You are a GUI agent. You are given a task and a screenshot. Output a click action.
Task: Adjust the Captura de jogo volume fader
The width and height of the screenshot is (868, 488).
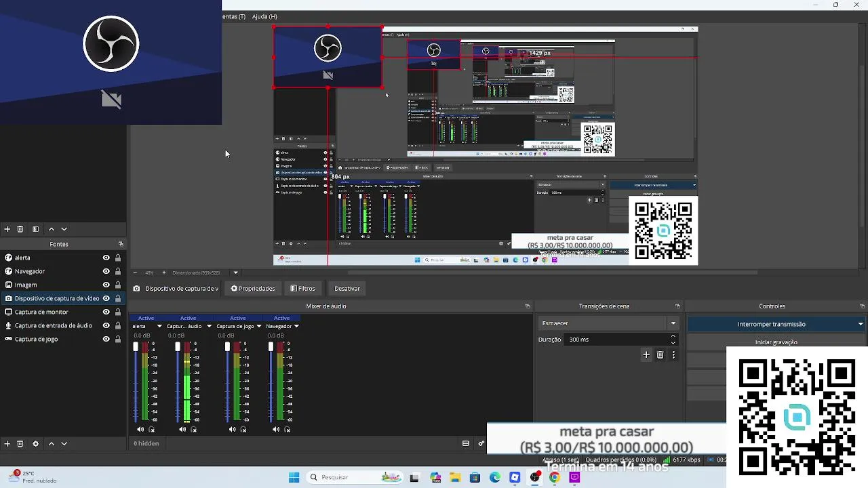pos(227,346)
